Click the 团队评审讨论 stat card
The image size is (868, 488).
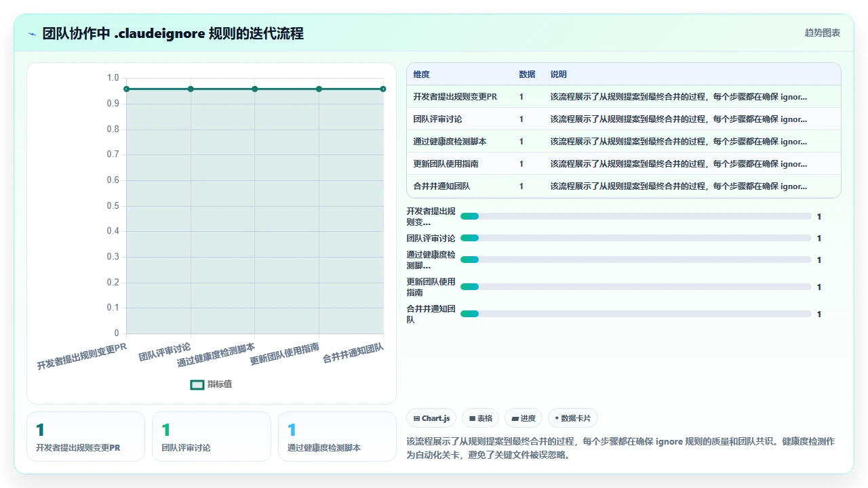coord(212,436)
